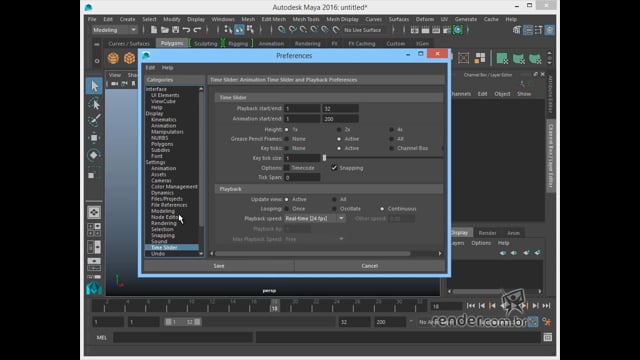Switch to Render layer tab
640x360 pixels.
pyautogui.click(x=487, y=233)
